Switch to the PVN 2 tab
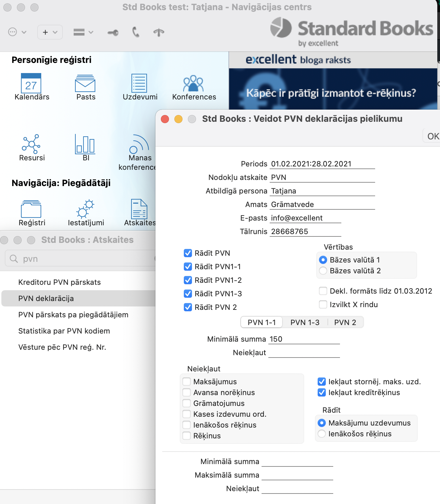Viewport: 440px width, 504px height. [x=345, y=322]
